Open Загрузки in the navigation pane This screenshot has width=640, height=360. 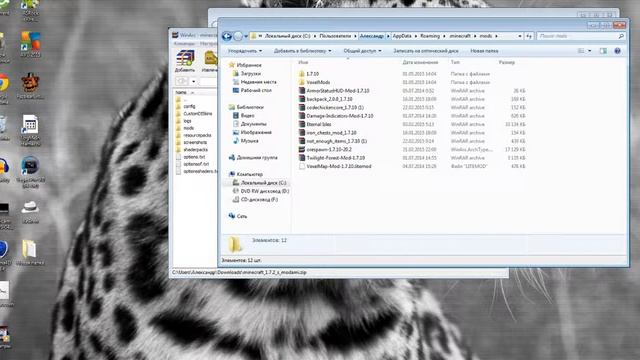(250, 74)
